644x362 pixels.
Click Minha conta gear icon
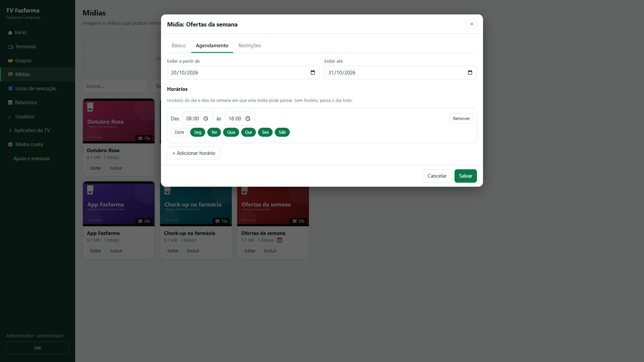click(10, 144)
